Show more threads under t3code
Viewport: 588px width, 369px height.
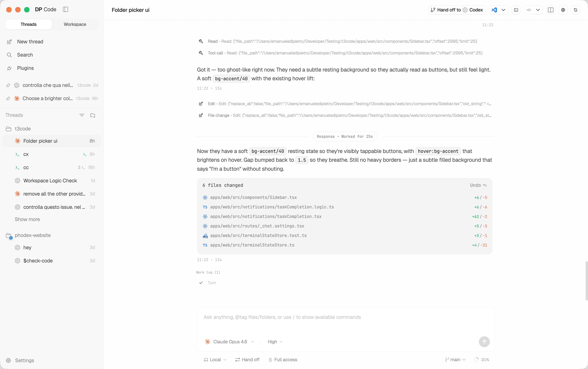pyautogui.click(x=27, y=219)
